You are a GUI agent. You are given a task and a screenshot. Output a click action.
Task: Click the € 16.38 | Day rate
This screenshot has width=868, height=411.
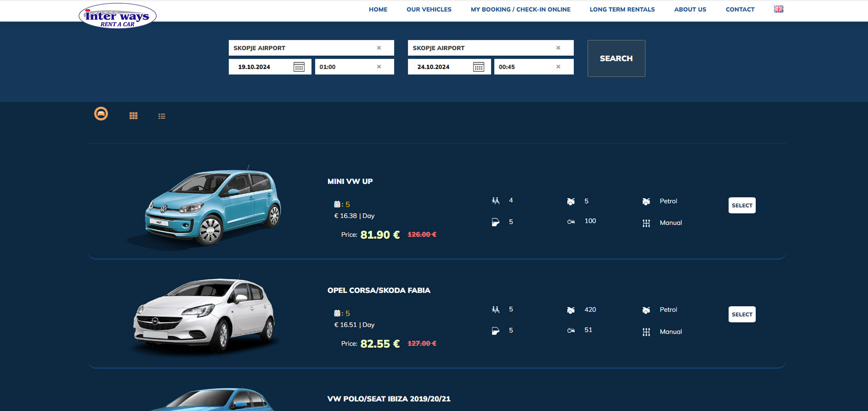354,216
